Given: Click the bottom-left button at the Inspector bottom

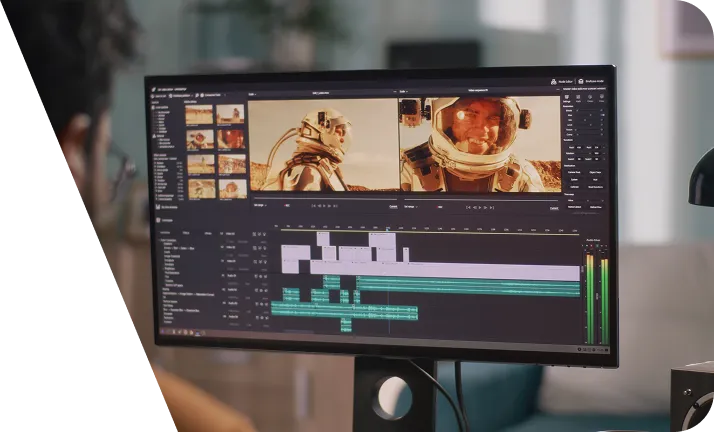Looking at the screenshot, I should tap(574, 207).
